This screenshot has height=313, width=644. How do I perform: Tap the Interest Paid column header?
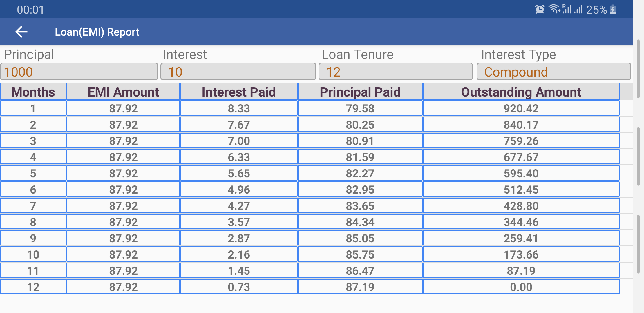[239, 92]
